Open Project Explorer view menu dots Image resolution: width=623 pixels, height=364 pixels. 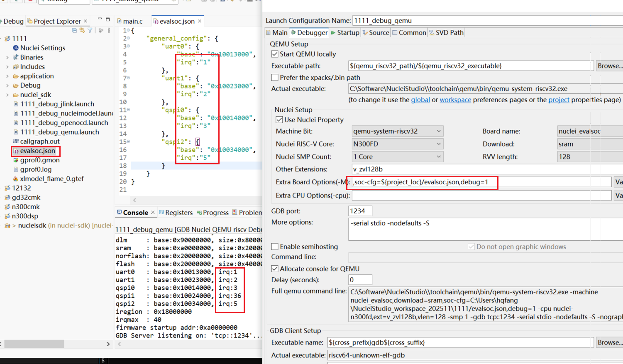click(109, 30)
